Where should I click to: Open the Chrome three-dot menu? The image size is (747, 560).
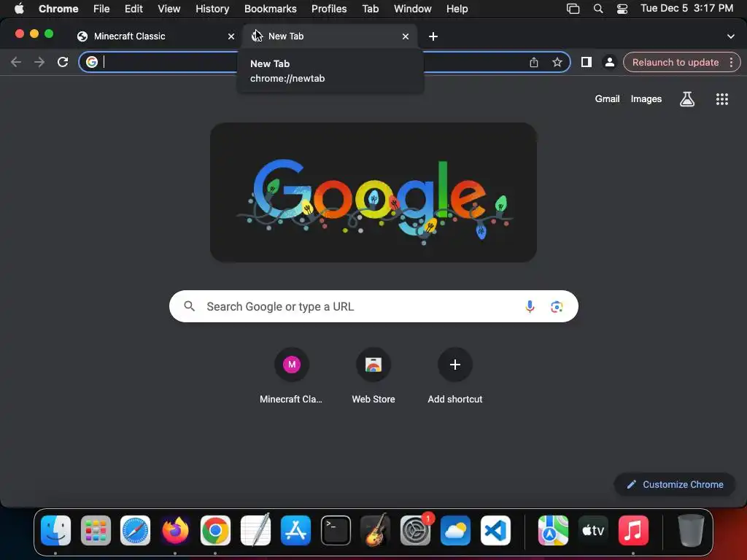731,62
